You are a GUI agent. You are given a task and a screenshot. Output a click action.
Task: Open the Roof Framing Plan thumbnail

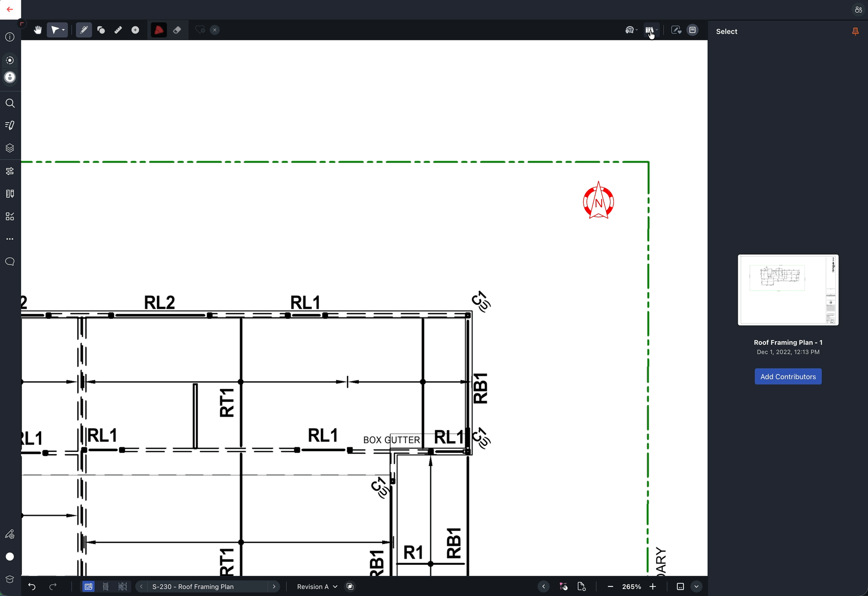pyautogui.click(x=788, y=290)
